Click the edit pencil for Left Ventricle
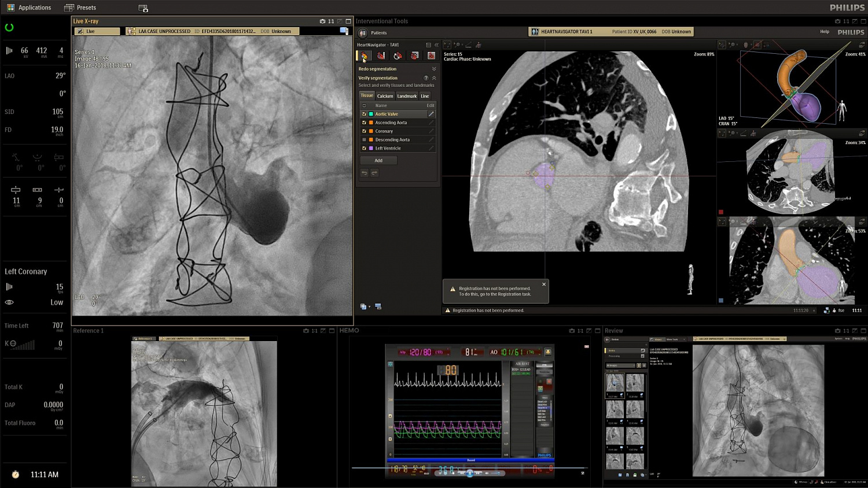The width and height of the screenshot is (868, 488). pyautogui.click(x=431, y=148)
